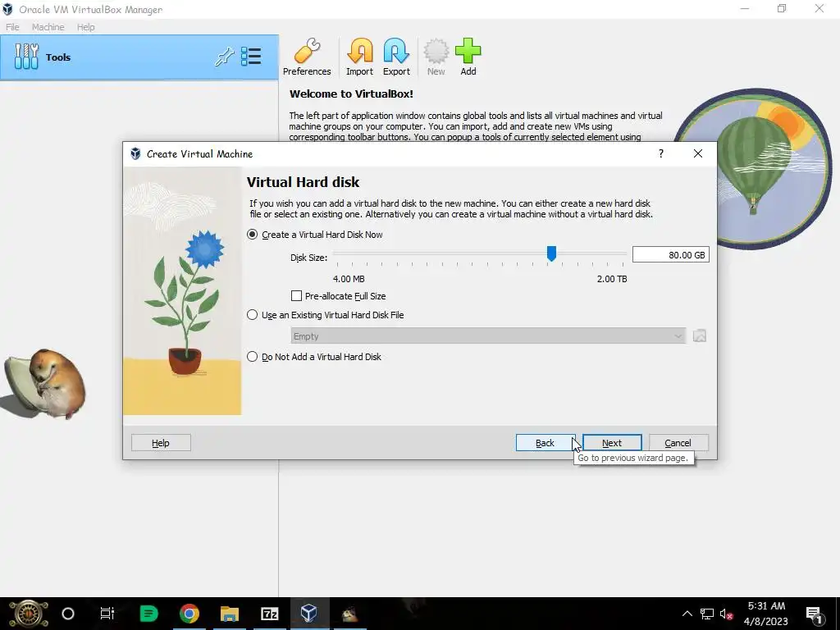Click the green Add machine icon
840x630 pixels.
[468, 57]
